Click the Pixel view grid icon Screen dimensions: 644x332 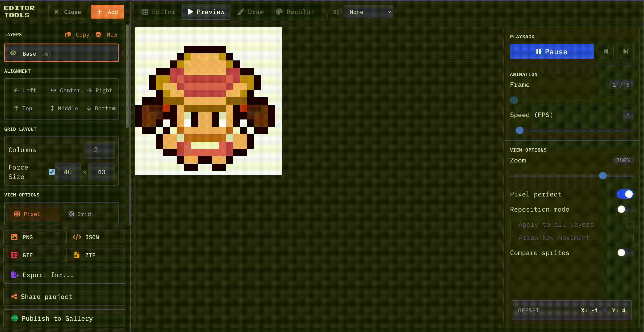pyautogui.click(x=17, y=214)
